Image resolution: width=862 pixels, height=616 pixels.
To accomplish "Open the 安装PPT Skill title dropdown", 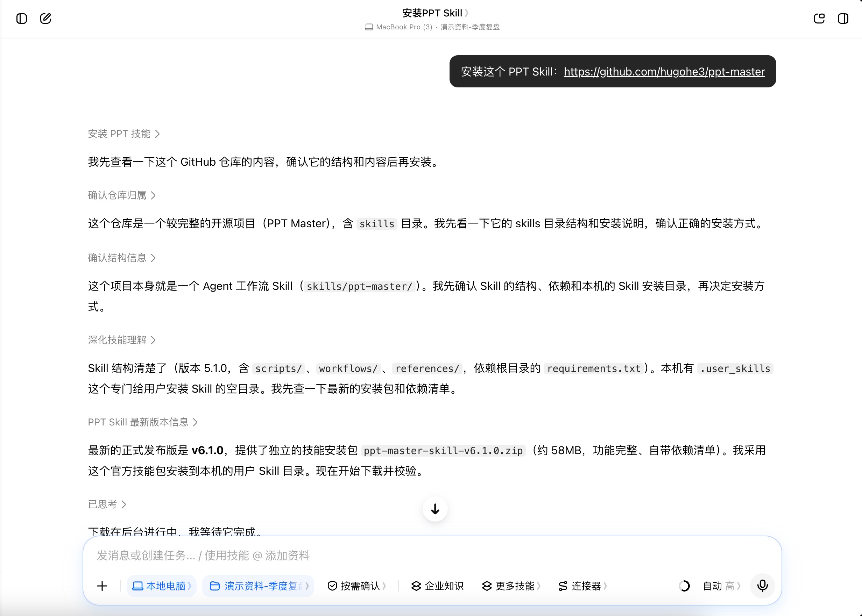I will point(435,13).
